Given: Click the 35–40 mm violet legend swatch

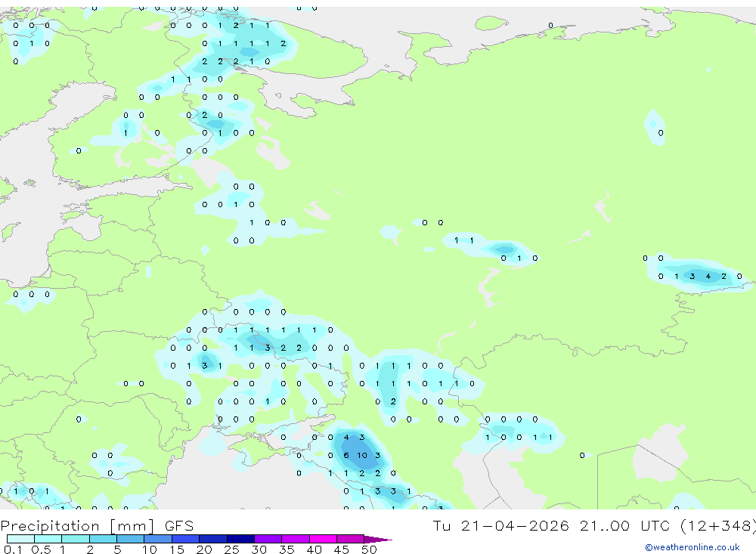Looking at the screenshot, I should pyautogui.click(x=296, y=539).
